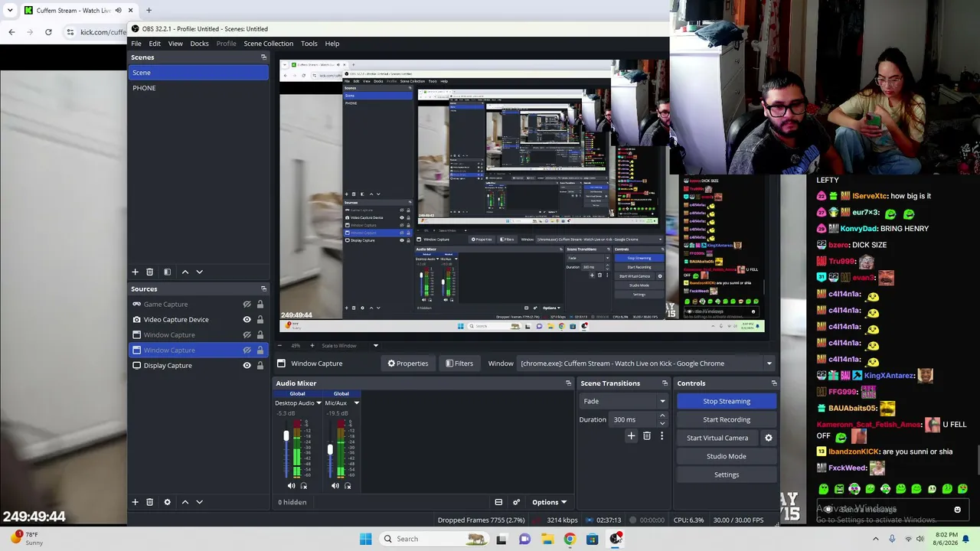980x551 pixels.
Task: Remove the current scene transition
Action: pos(647,436)
